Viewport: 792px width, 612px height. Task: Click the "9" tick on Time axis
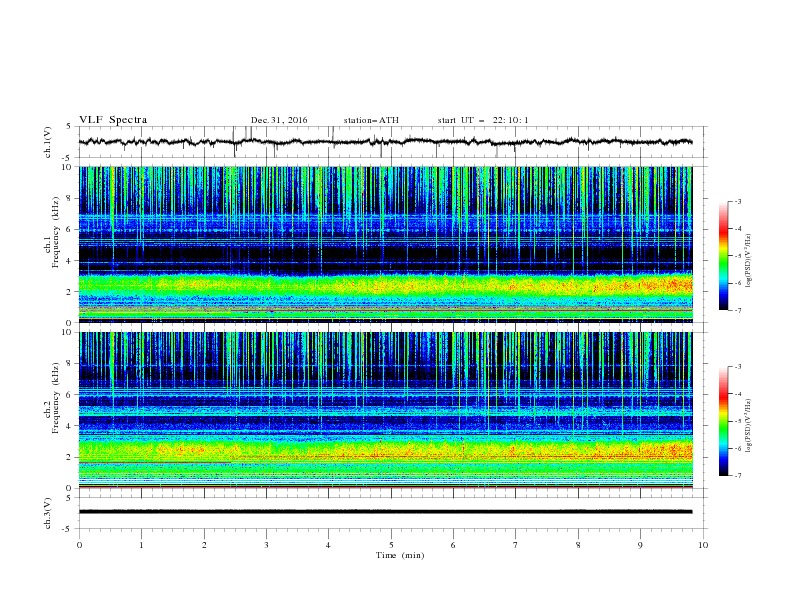click(640, 545)
